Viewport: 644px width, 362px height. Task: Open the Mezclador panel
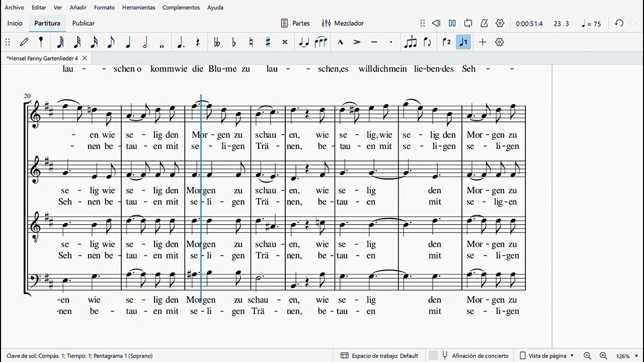pyautogui.click(x=343, y=23)
